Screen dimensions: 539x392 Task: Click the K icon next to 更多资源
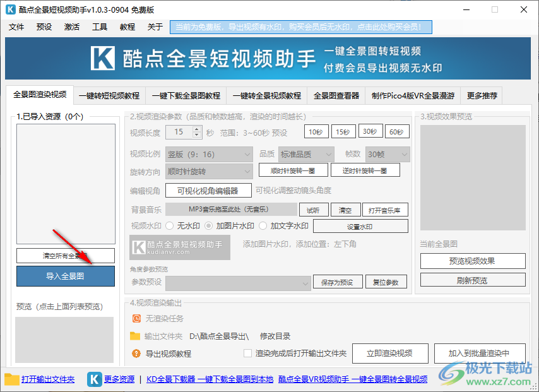(94, 379)
